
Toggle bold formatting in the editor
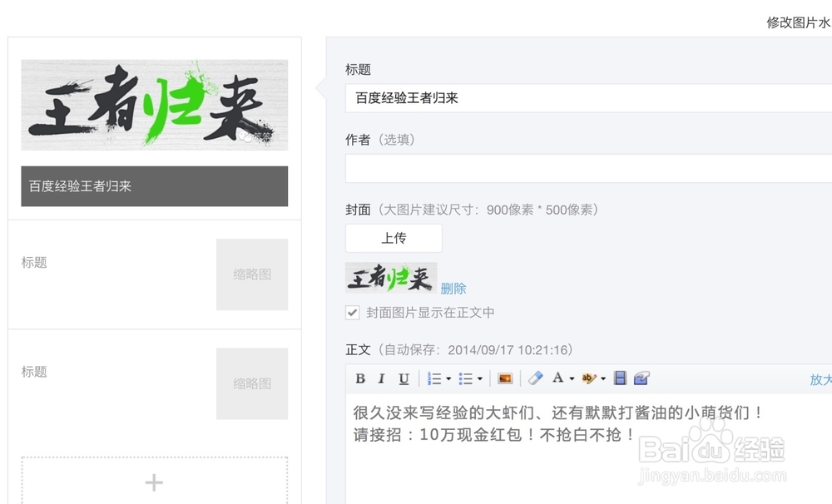[x=360, y=378]
